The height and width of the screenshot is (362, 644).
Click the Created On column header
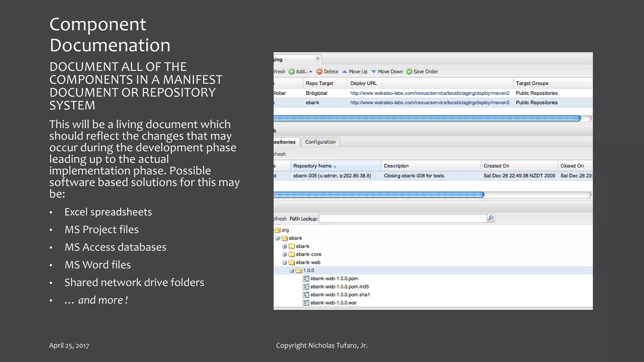point(519,166)
